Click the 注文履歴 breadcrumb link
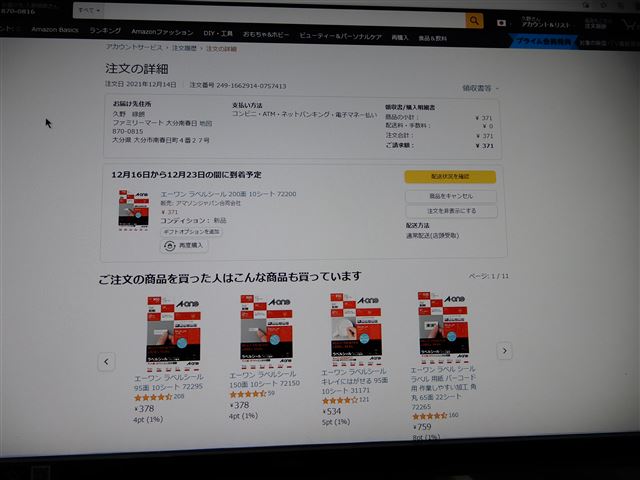640x480 pixels. 185,48
